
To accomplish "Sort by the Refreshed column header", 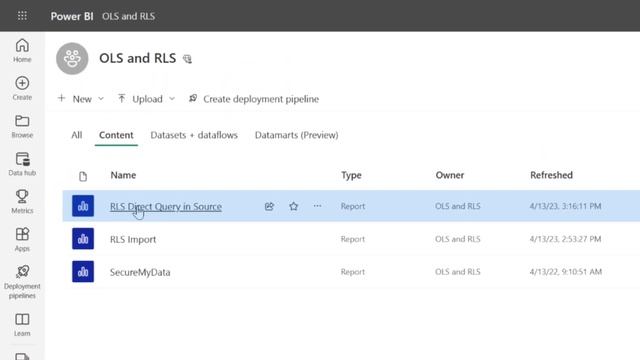I will pyautogui.click(x=551, y=175).
